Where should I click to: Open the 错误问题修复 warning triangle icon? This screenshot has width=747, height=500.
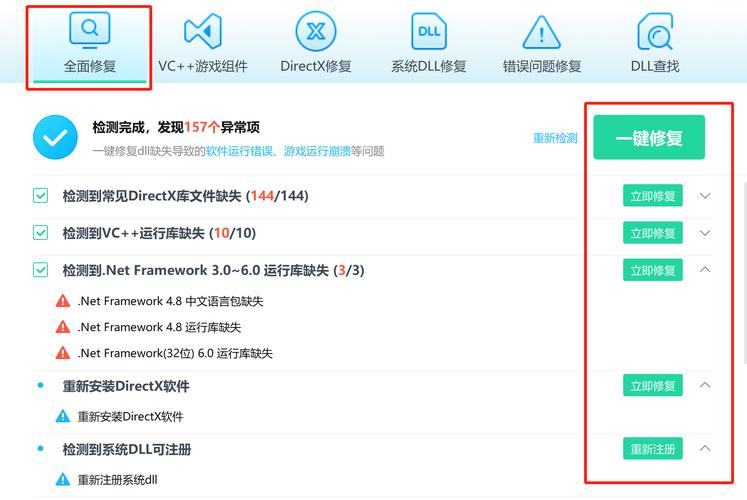(542, 32)
